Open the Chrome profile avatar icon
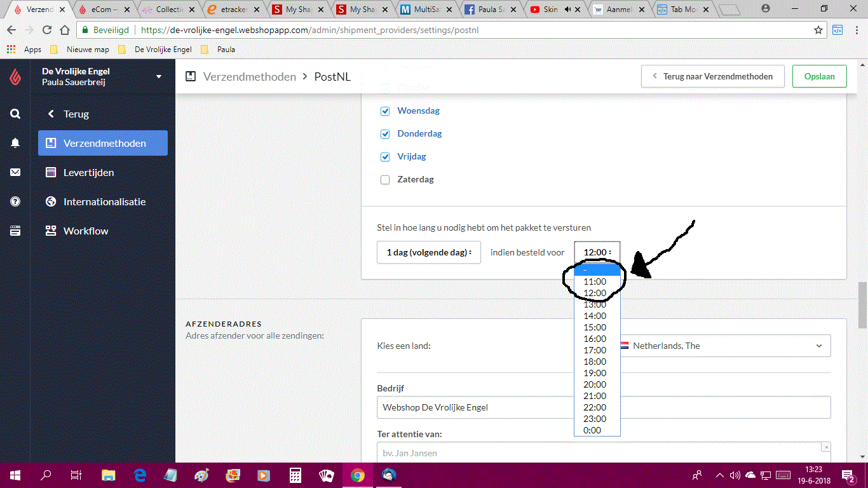Viewport: 868px width, 488px height. 765,9
